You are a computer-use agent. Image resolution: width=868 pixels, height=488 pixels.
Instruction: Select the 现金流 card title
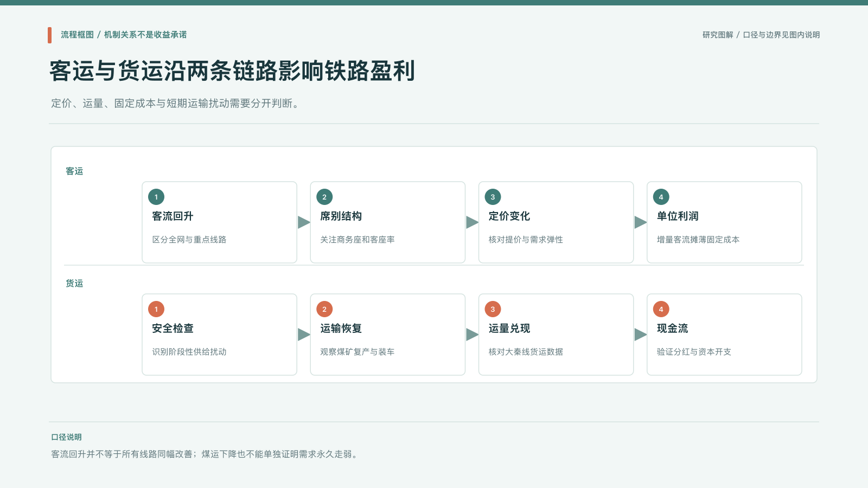[x=672, y=329]
